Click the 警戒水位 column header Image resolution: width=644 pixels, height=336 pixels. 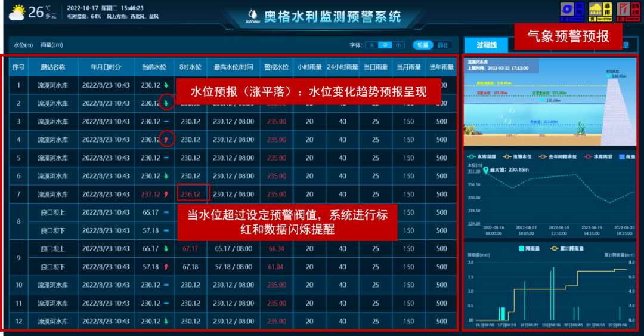[x=276, y=67]
